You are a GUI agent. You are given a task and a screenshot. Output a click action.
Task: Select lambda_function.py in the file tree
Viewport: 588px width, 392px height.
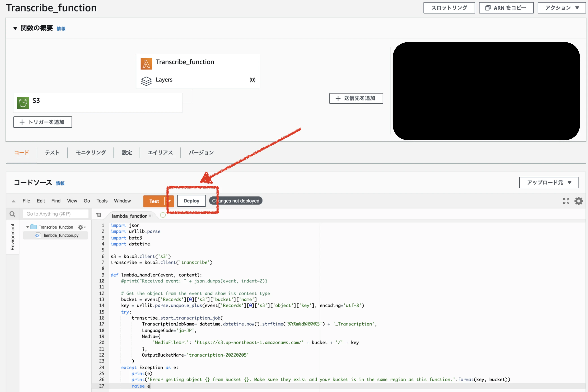pyautogui.click(x=61, y=235)
